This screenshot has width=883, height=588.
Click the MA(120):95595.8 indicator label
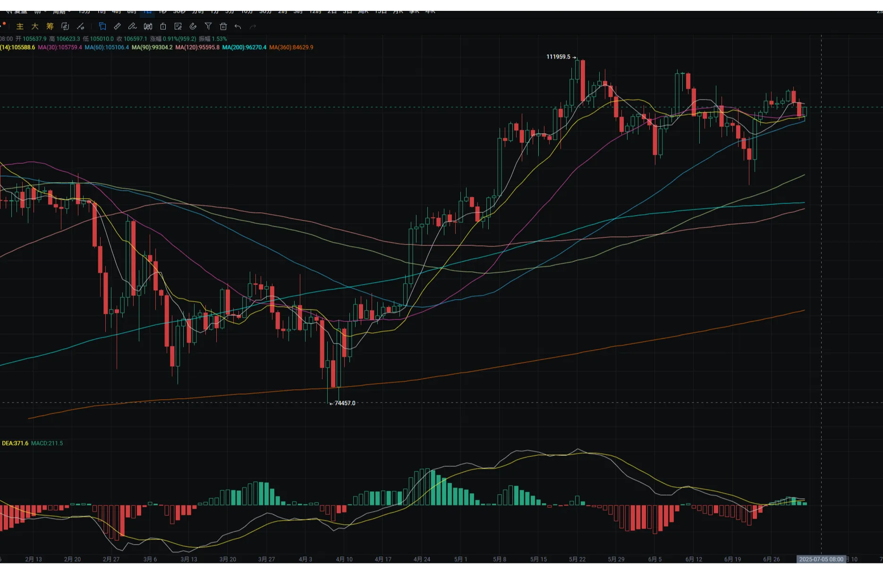(197, 47)
